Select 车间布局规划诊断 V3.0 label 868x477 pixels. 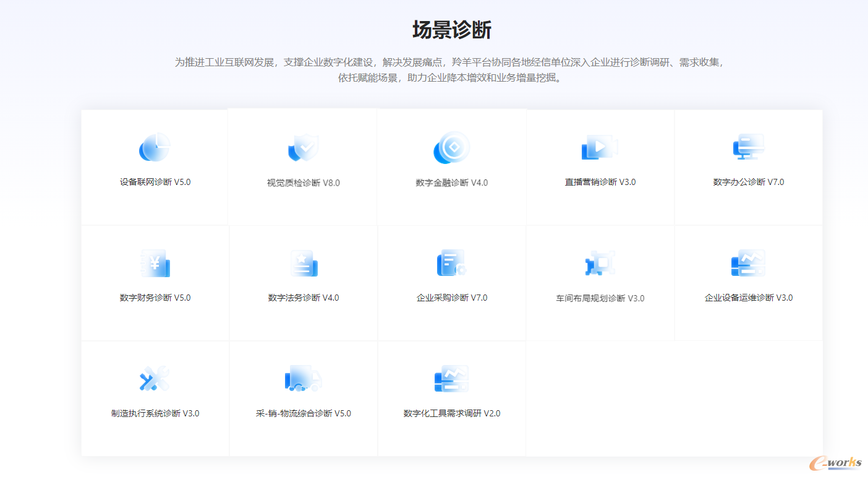click(x=600, y=298)
